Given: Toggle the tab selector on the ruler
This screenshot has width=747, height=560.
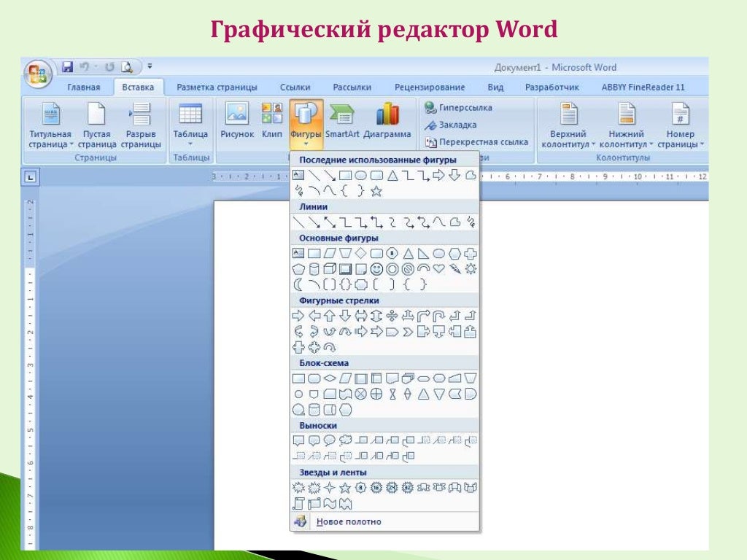Looking at the screenshot, I should click(30, 177).
